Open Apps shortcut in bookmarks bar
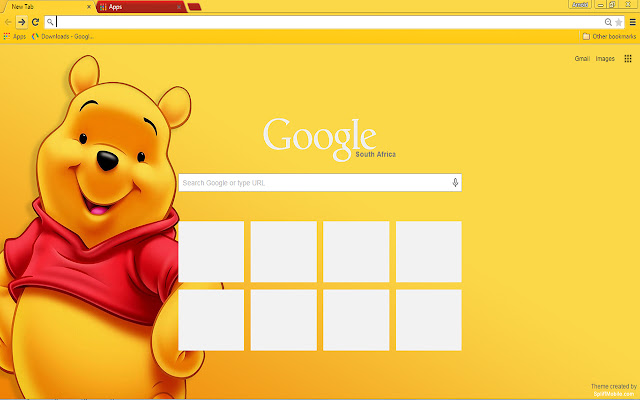The image size is (640, 400). (15, 36)
